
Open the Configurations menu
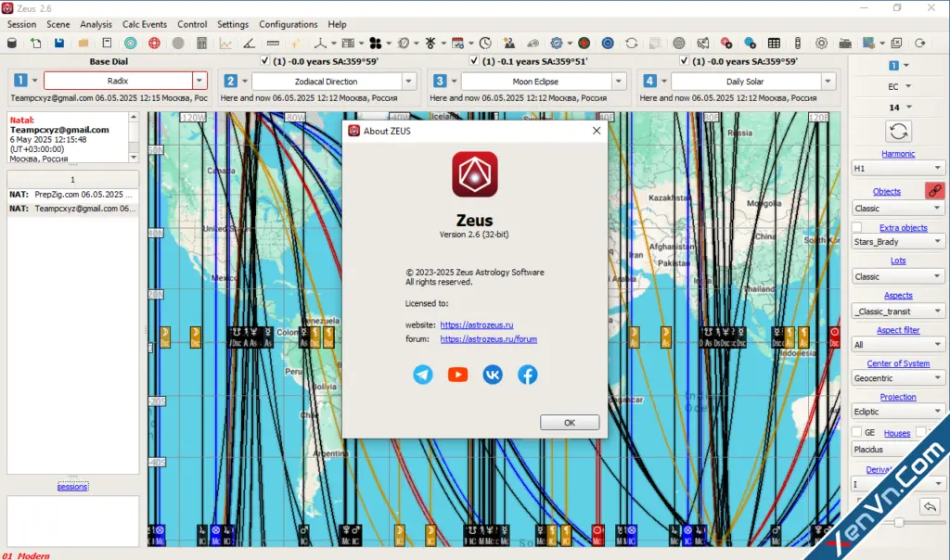[289, 24]
